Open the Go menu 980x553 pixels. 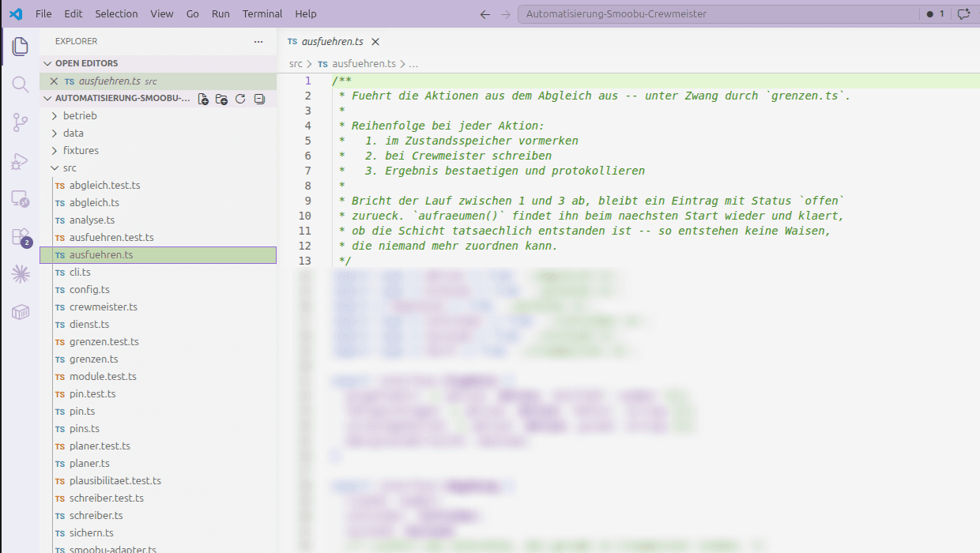point(193,14)
